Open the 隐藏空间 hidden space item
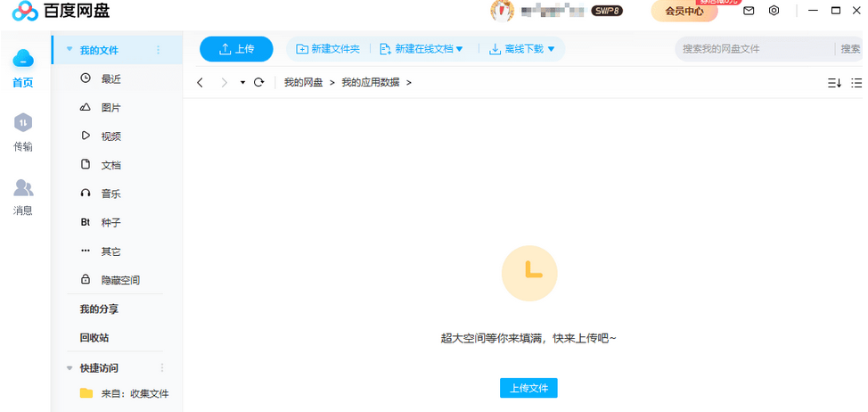The height and width of the screenshot is (412, 868). pyautogui.click(x=119, y=280)
